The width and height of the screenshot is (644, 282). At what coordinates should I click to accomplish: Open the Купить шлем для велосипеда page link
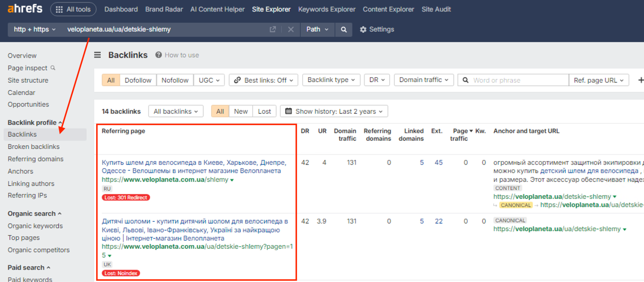pos(194,167)
